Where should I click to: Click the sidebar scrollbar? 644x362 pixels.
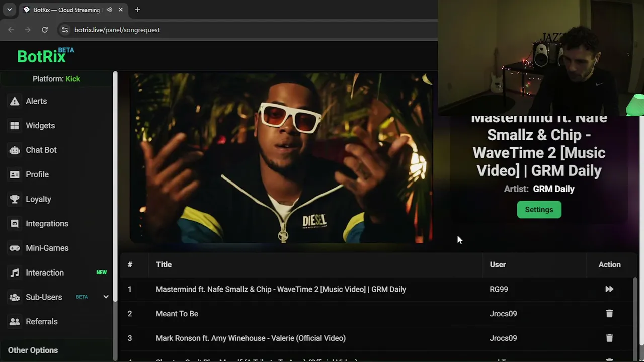click(x=115, y=186)
